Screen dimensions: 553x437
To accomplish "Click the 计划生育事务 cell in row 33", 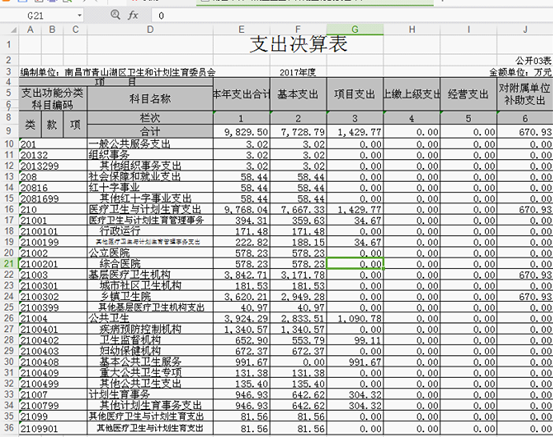I will 150,395.
